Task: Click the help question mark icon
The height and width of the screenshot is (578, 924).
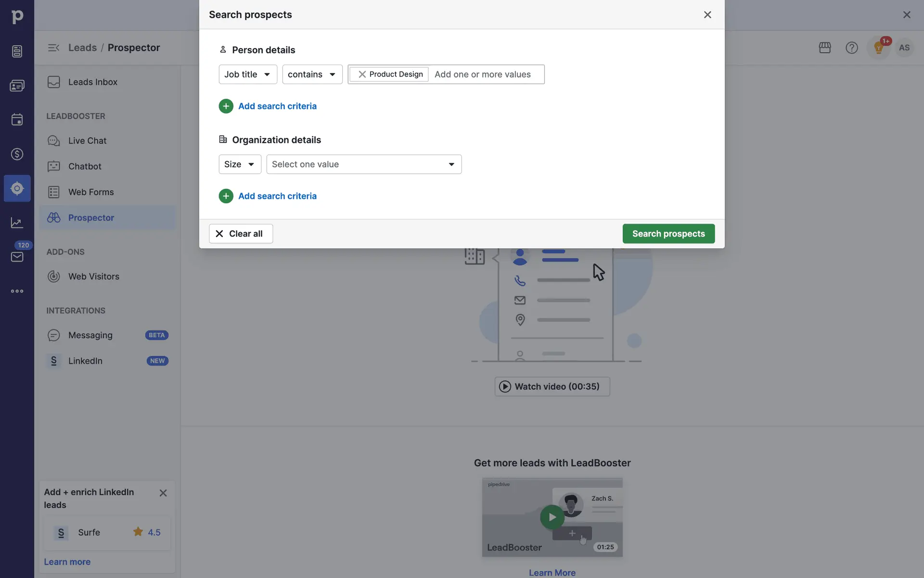Action: click(852, 48)
